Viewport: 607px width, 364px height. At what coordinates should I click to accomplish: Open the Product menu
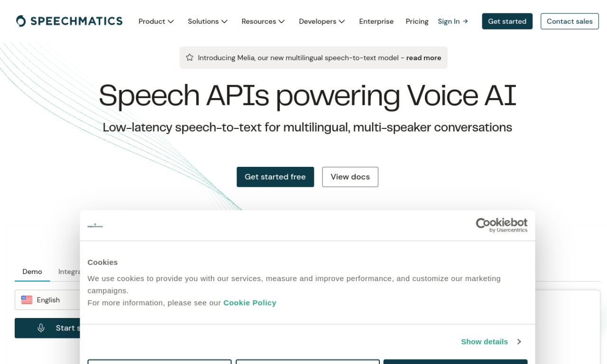pos(156,21)
